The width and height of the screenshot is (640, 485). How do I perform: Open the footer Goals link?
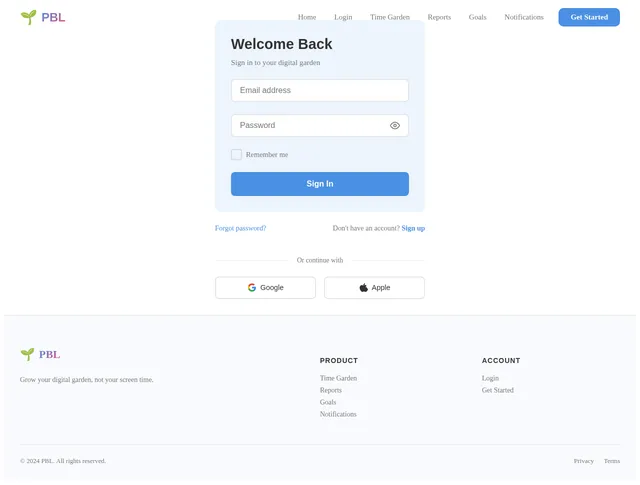click(328, 402)
